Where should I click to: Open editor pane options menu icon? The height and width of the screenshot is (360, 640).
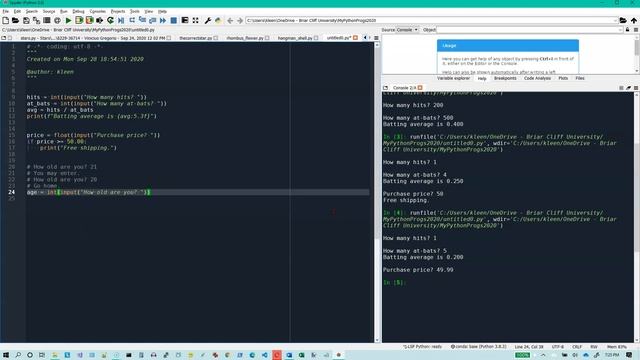pos(376,38)
